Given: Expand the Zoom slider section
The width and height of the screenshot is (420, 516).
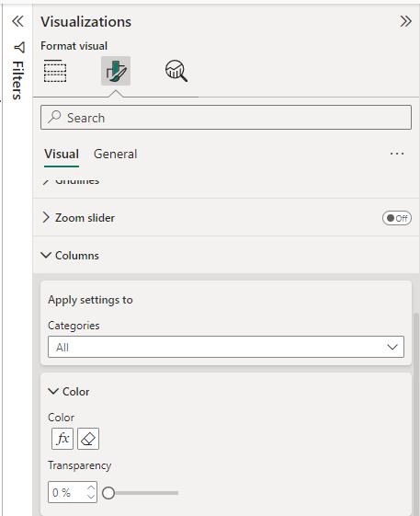Looking at the screenshot, I should pyautogui.click(x=46, y=217).
